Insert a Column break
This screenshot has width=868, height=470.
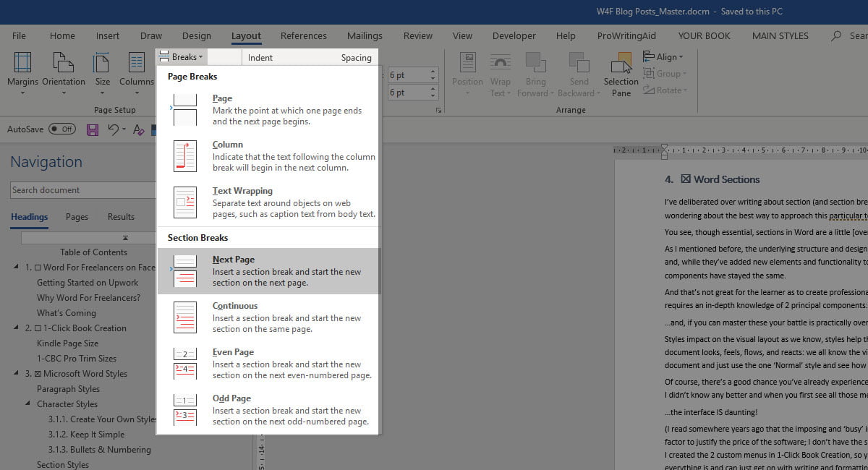coord(268,156)
